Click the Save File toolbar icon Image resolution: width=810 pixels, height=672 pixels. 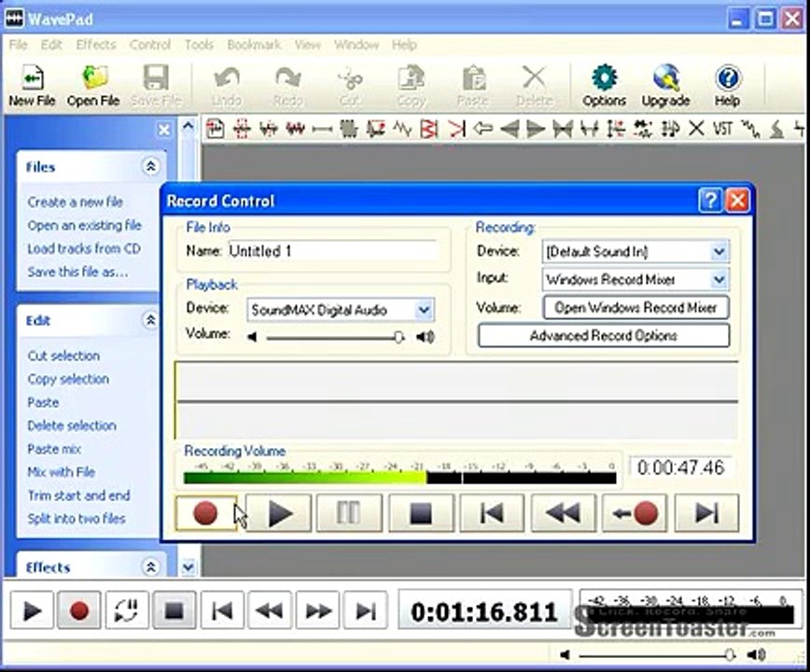[156, 85]
